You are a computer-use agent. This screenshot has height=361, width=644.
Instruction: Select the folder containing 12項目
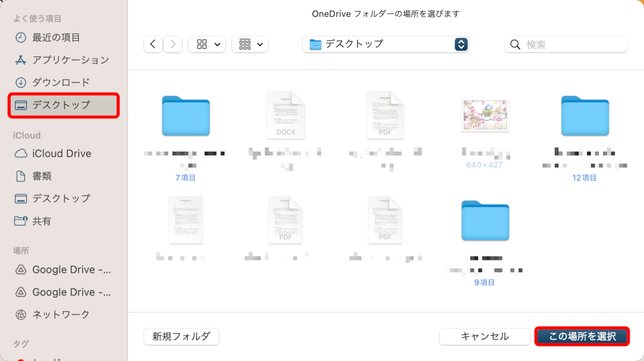(585, 116)
